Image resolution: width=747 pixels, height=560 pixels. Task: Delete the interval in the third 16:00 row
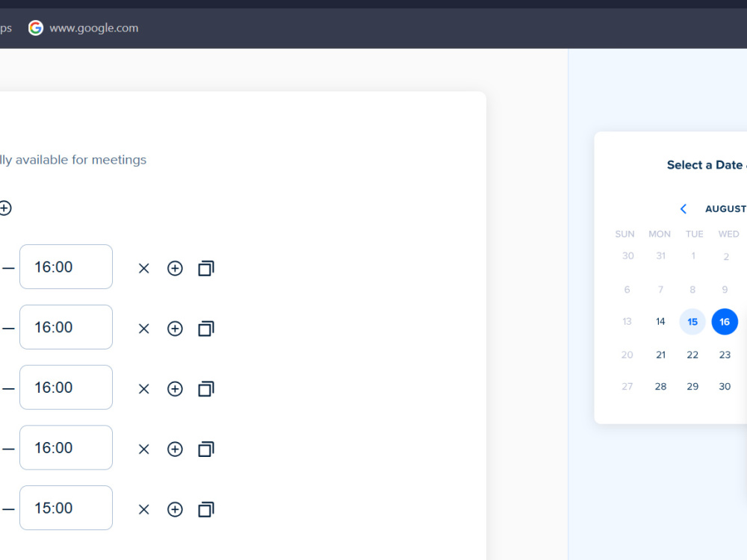(x=144, y=389)
